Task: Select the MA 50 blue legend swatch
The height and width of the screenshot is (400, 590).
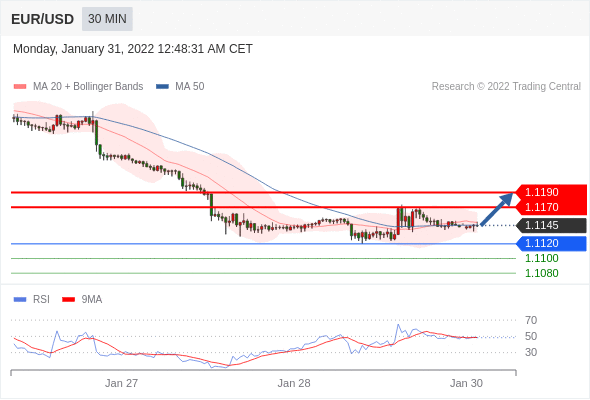Action: pos(162,87)
